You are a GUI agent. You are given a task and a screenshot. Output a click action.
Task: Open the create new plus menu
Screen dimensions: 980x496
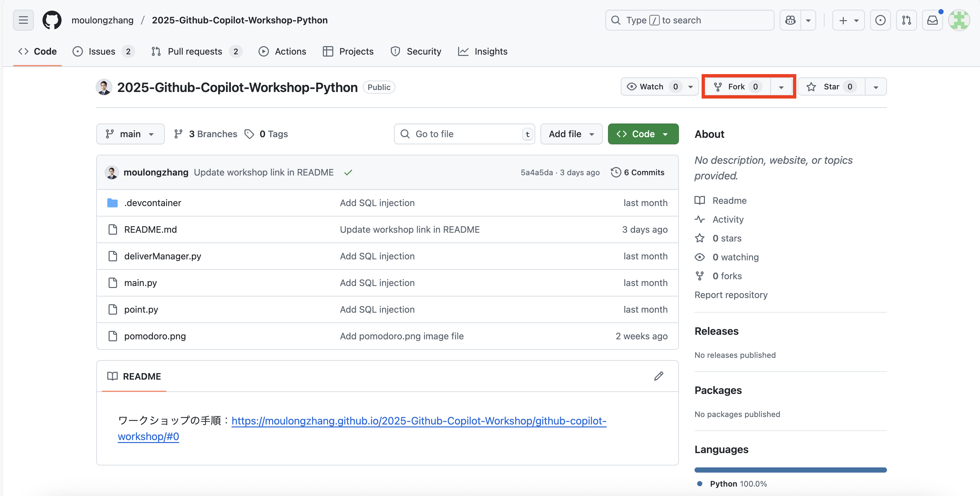pos(848,20)
